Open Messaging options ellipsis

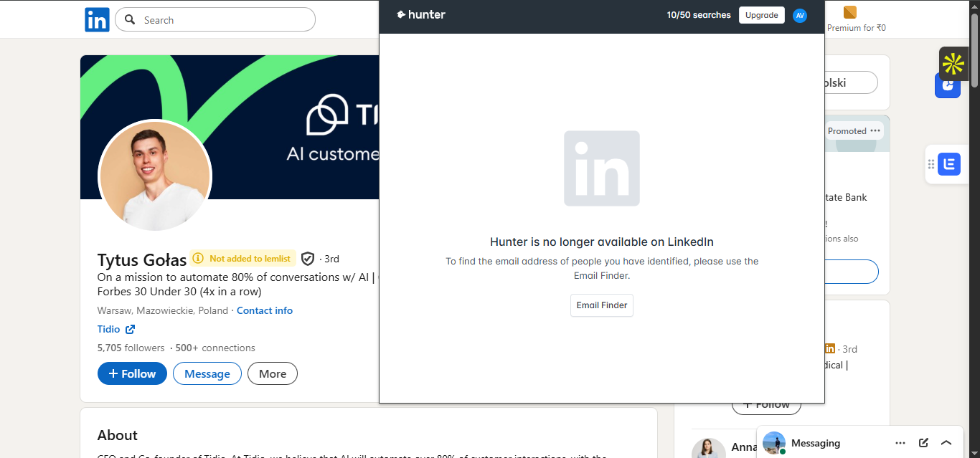(x=900, y=443)
